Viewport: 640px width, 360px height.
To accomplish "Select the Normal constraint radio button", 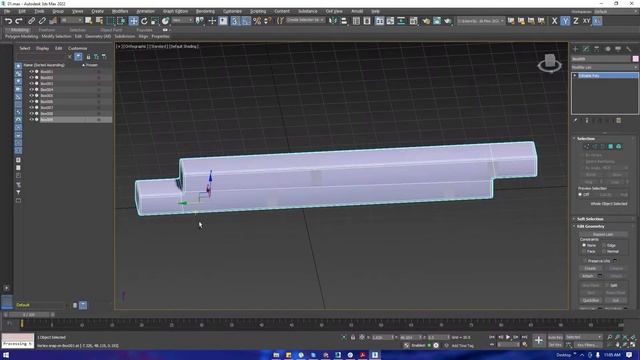I will pyautogui.click(x=604, y=251).
